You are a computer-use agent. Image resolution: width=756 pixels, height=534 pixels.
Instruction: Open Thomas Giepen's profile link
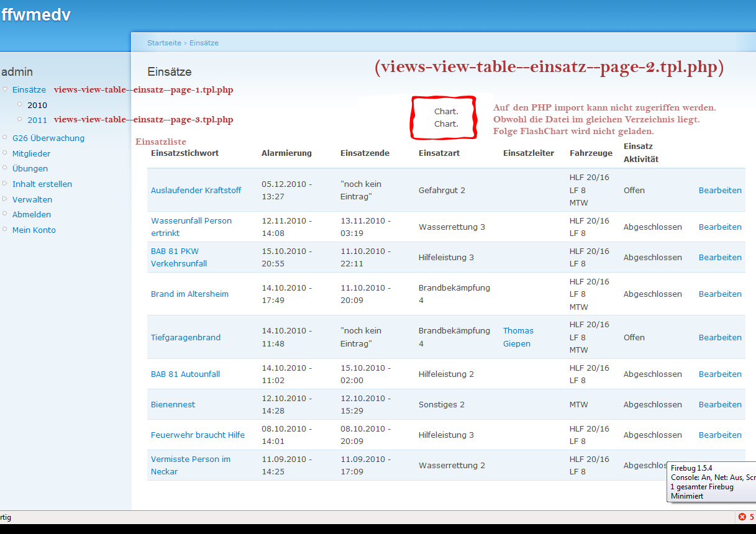tap(517, 337)
